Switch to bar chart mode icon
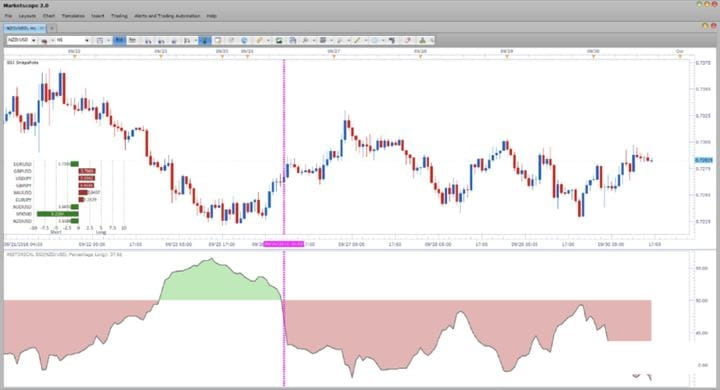720x390 pixels. tap(132, 40)
